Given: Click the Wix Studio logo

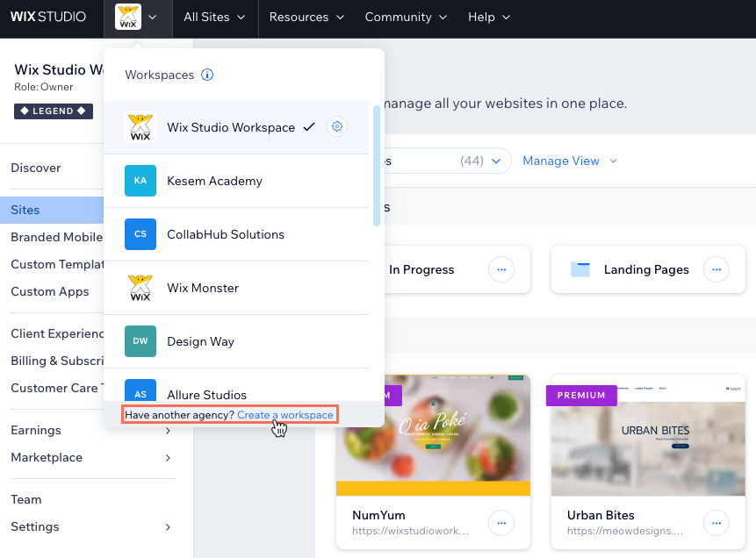Looking at the screenshot, I should point(48,17).
